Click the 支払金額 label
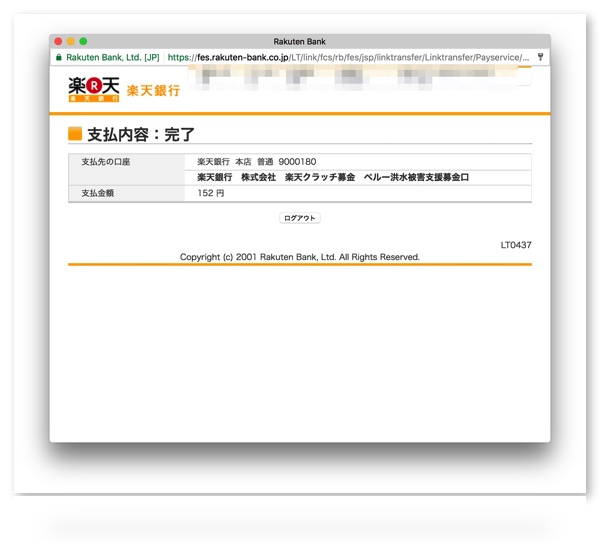 [98, 193]
